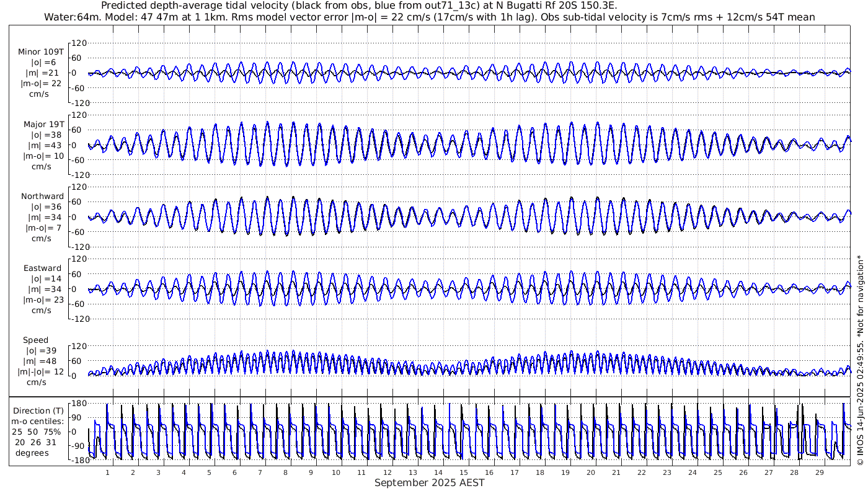868x496 pixels.
Task: Click the Water:64m subtitle text
Action: [x=67, y=17]
